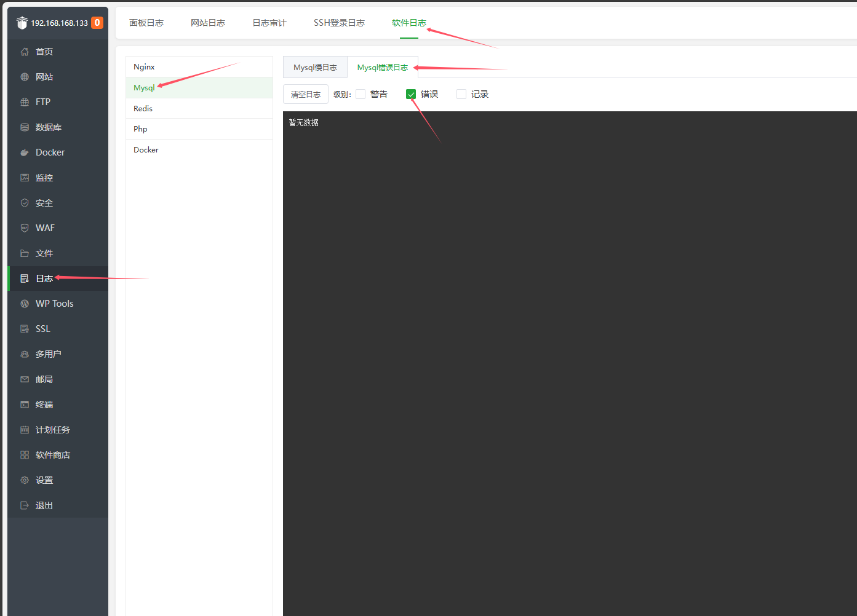The image size is (857, 616).
Task: Open 终端 in the sidebar
Action: pyautogui.click(x=58, y=405)
